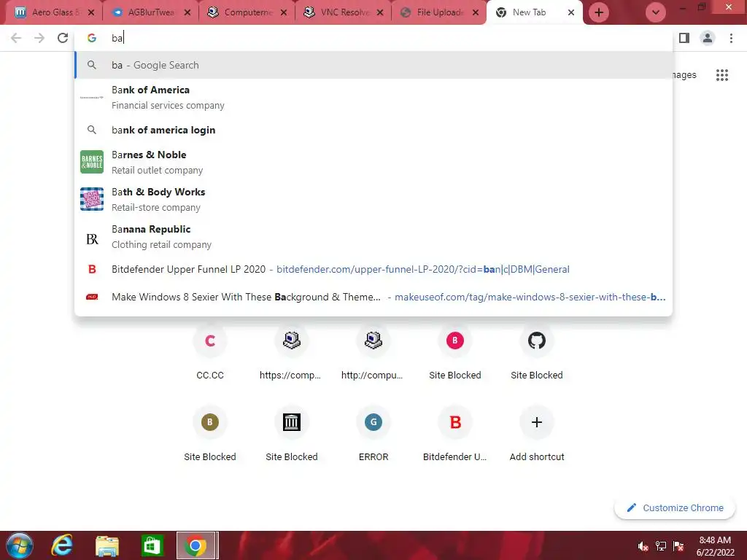Click the Barnes & Noble green logo
Image resolution: width=747 pixels, height=560 pixels.
(92, 162)
